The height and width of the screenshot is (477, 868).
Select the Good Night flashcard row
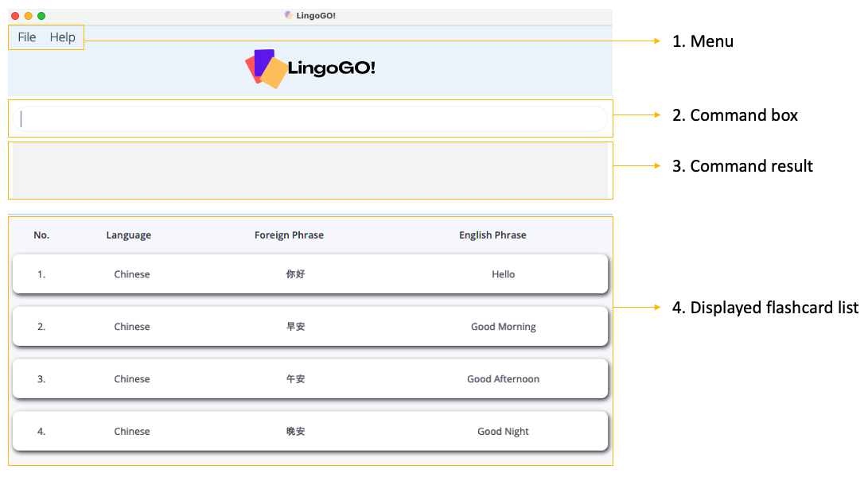(x=310, y=432)
